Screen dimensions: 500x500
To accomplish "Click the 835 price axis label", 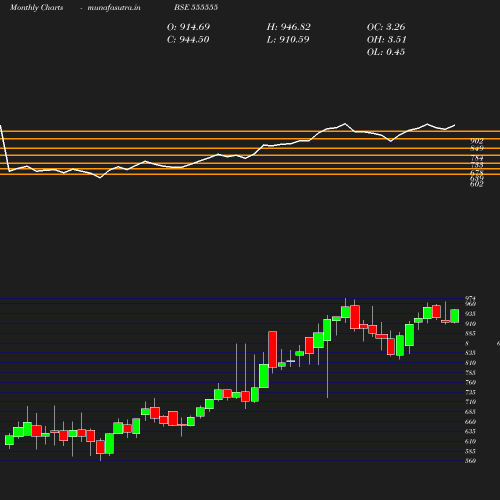I will click(x=470, y=353).
